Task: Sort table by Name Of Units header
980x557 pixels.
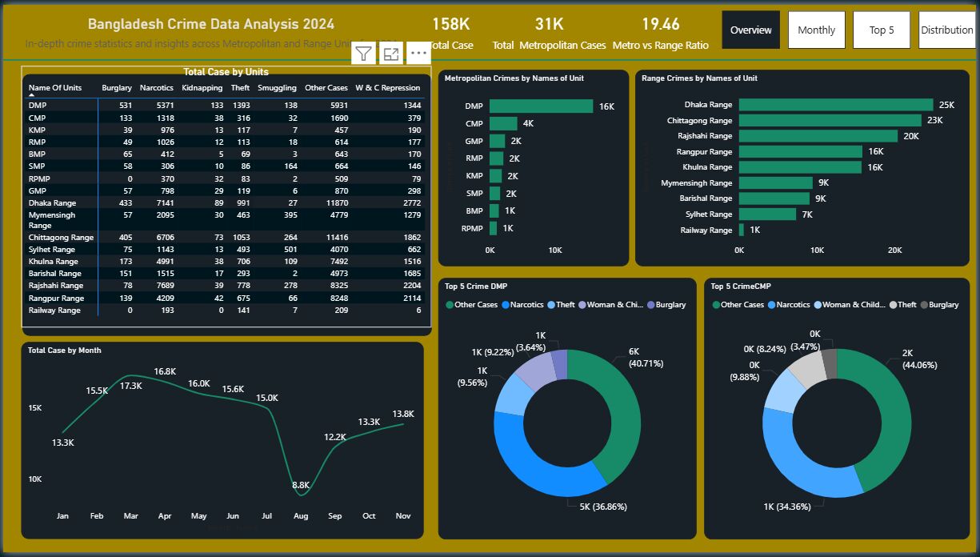Action: click(x=55, y=88)
